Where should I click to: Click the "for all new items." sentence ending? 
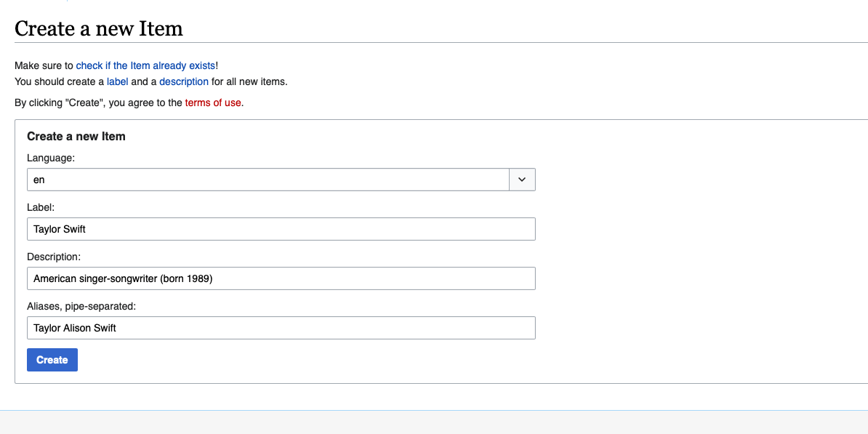[249, 81]
